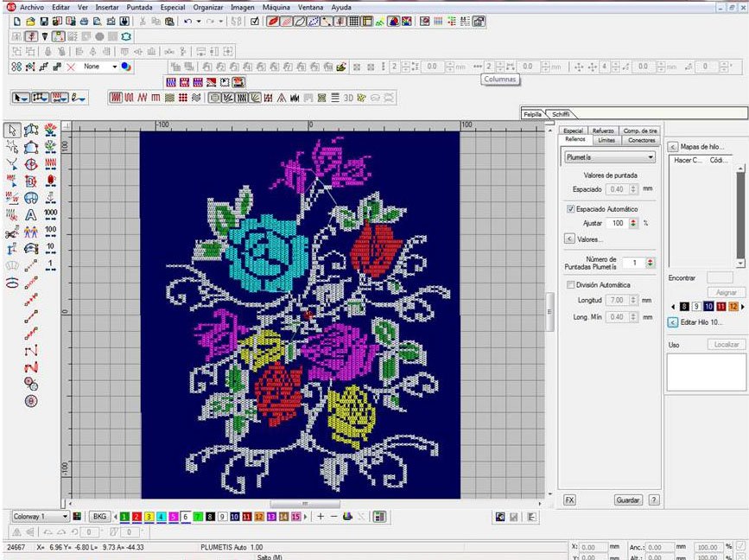Select the red dotted cross-stitch fill icon

point(183,98)
